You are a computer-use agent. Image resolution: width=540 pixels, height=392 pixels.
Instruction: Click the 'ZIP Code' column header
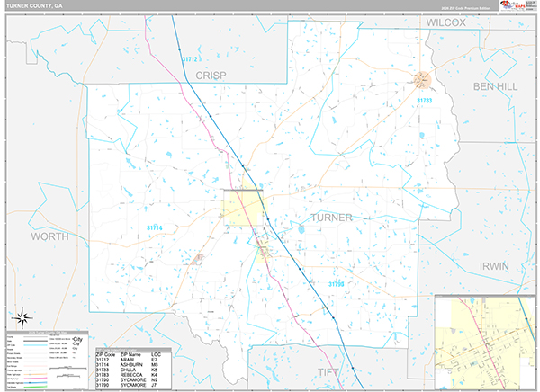(105, 354)
